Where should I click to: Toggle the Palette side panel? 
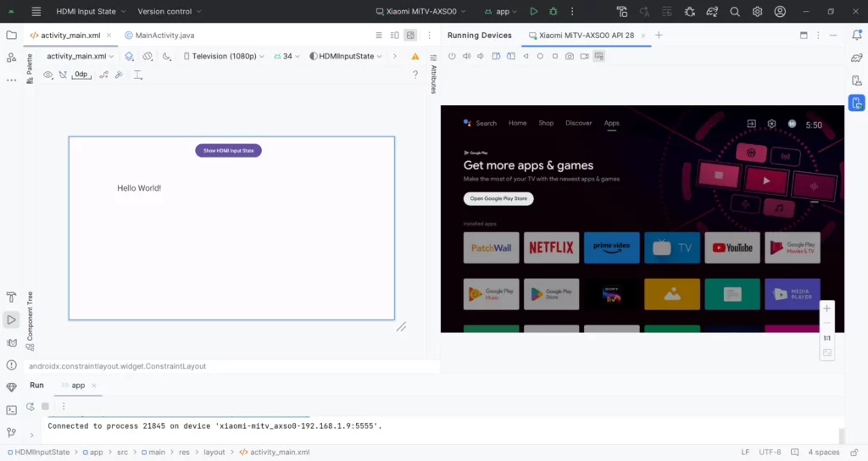click(x=30, y=69)
